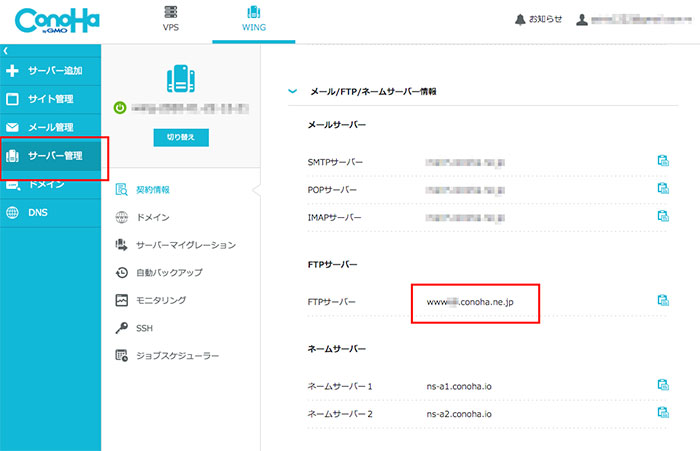The image size is (700, 451).
Task: Click the SMTPサーバー label
Action: coord(335,162)
